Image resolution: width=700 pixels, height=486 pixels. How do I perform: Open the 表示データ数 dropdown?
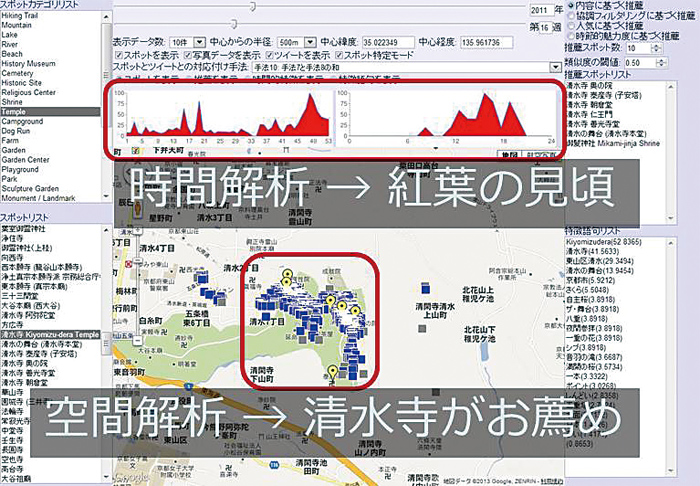[x=183, y=42]
